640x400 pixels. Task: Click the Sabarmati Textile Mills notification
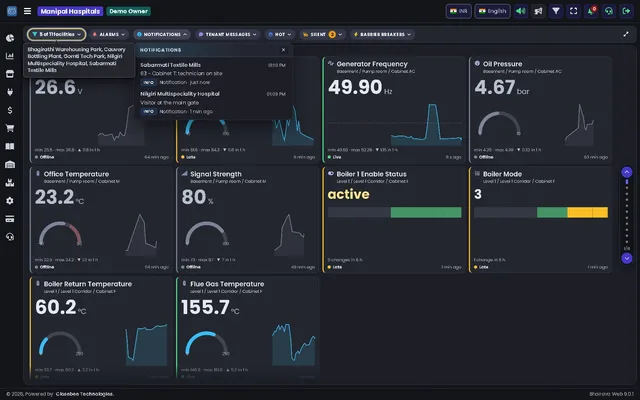(213, 73)
